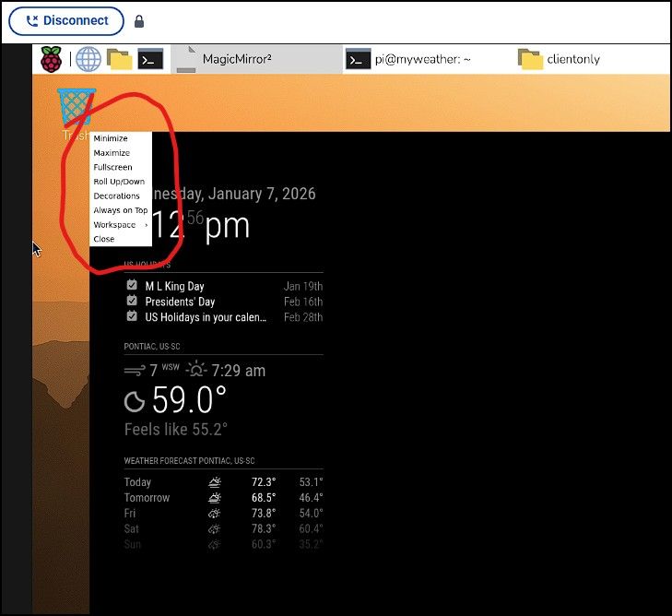
Task: Switch to the pi@myweather terminal window
Action: point(410,59)
